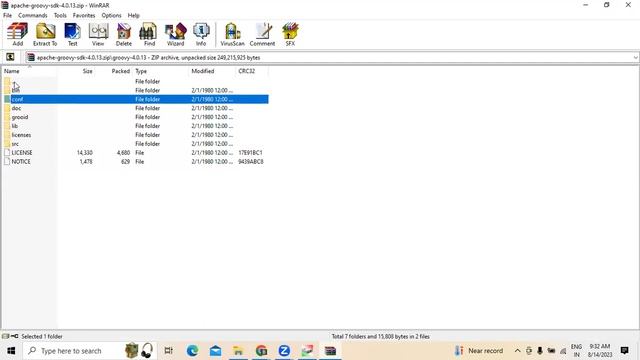Click the Delete toolbar icon

tap(123, 34)
